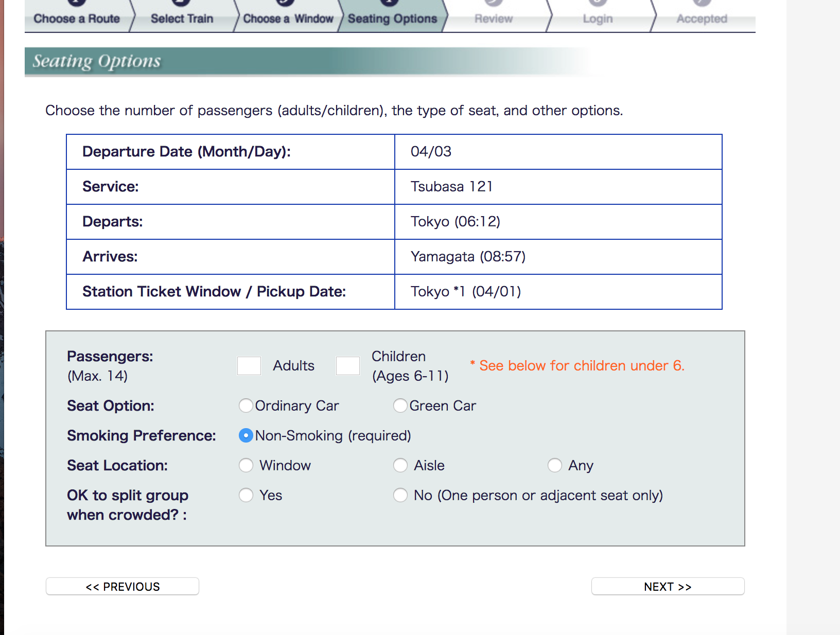Screen dimensions: 840x635
Task: Choose Window seat location
Action: 246,465
